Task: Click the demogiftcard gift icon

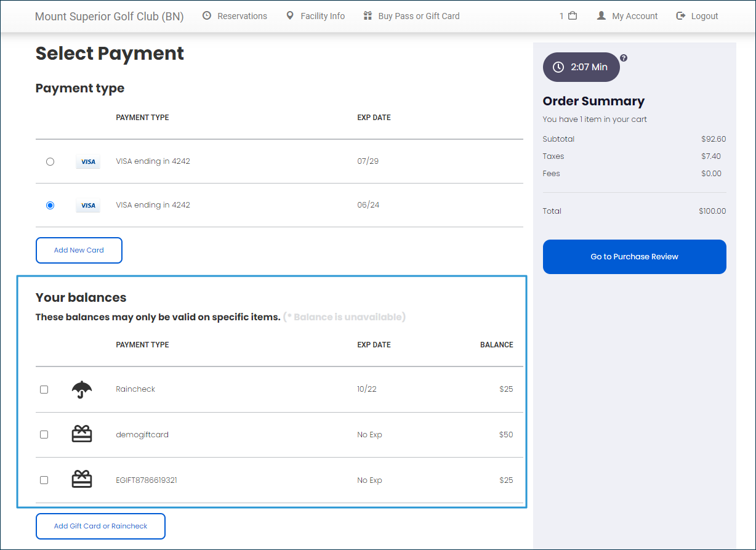Action: click(x=82, y=434)
